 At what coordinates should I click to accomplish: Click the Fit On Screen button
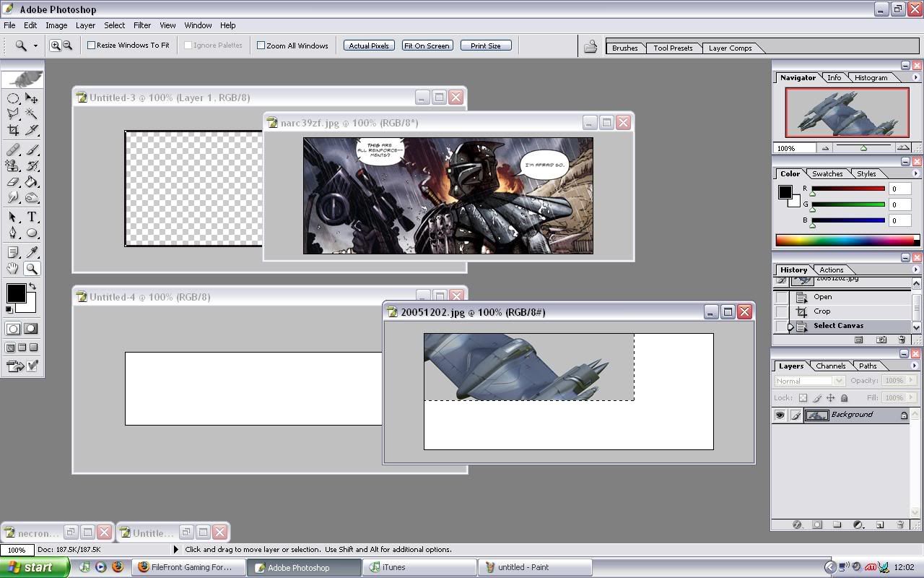pos(427,46)
